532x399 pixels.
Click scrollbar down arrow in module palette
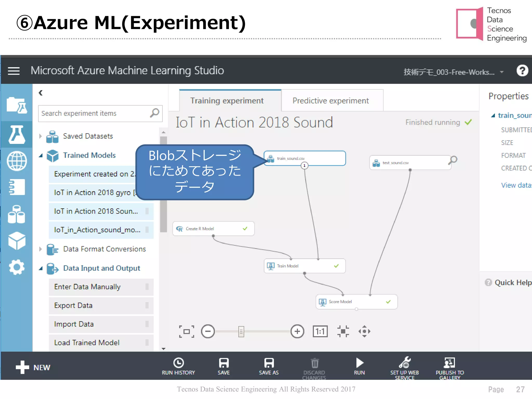[x=163, y=349]
